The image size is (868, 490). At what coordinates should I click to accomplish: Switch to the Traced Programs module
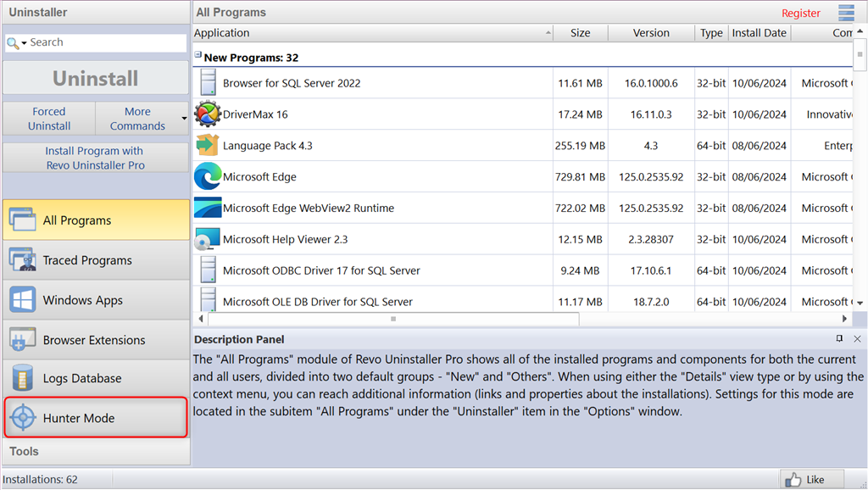96,259
